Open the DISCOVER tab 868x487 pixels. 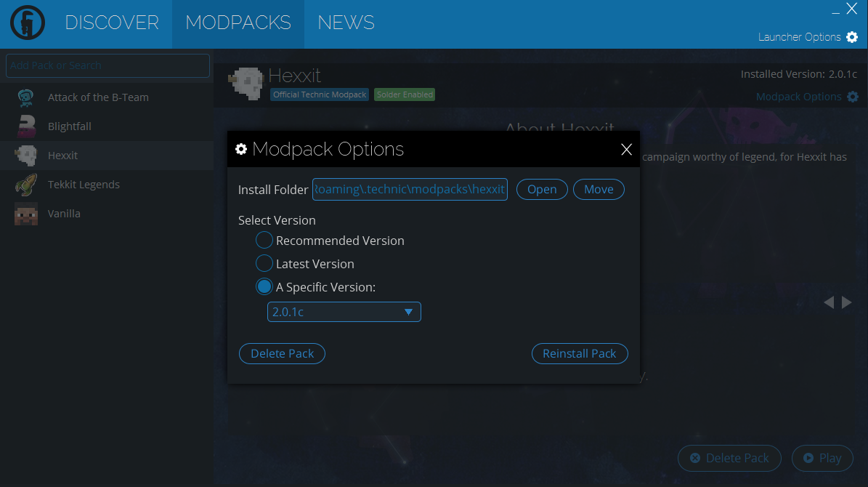click(112, 23)
